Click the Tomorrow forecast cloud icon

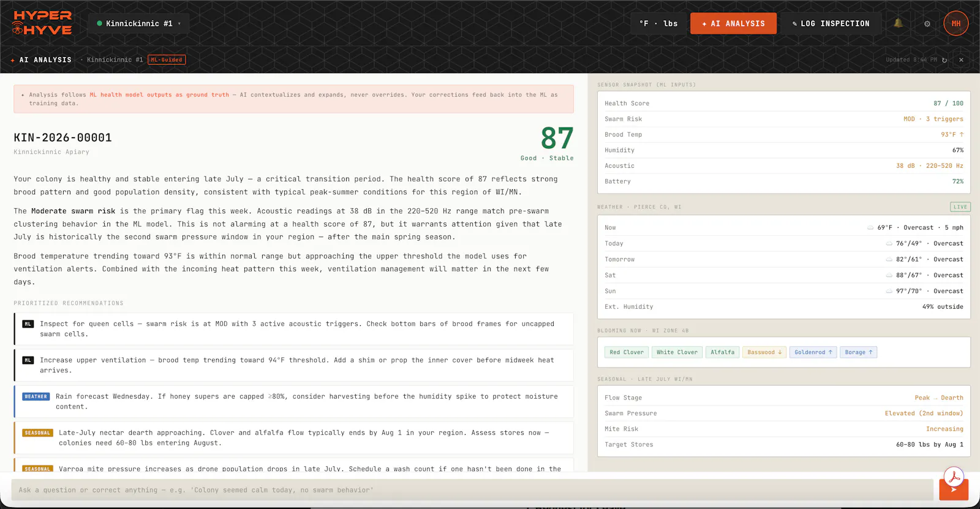(x=889, y=260)
